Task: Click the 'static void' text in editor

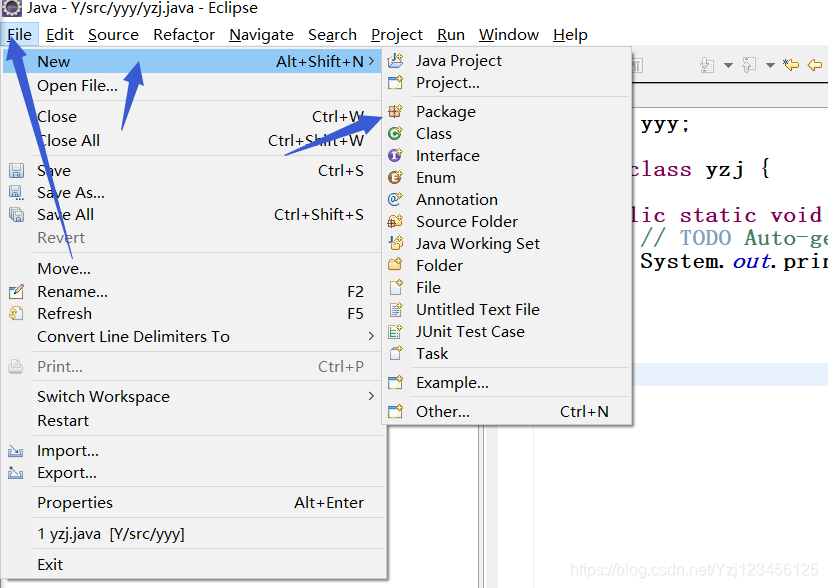Action: coord(750,215)
